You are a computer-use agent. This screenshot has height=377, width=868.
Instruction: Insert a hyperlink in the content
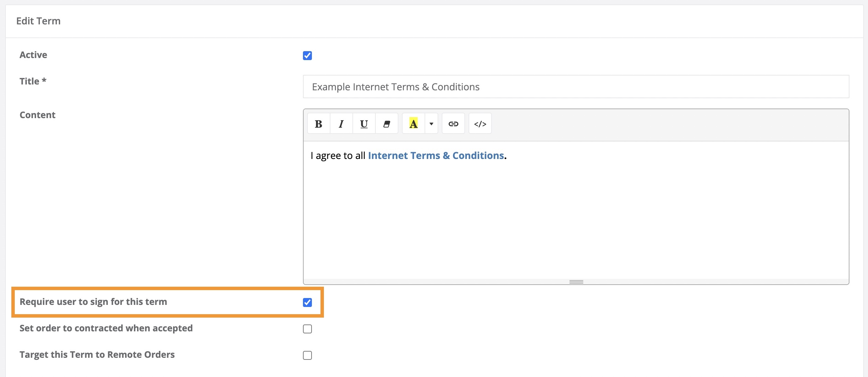(453, 123)
